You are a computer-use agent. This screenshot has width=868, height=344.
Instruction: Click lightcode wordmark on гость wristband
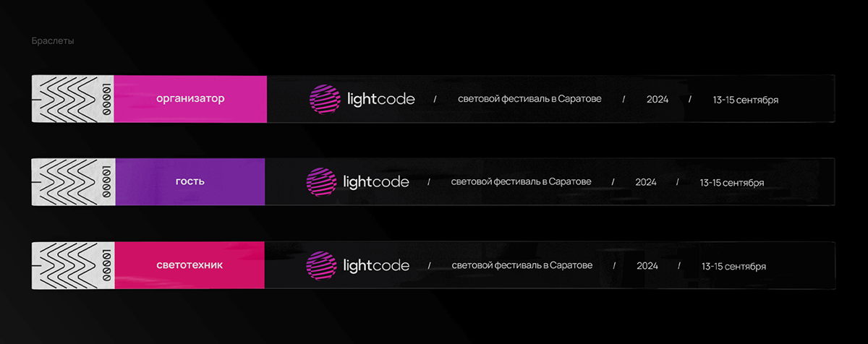pos(375,182)
